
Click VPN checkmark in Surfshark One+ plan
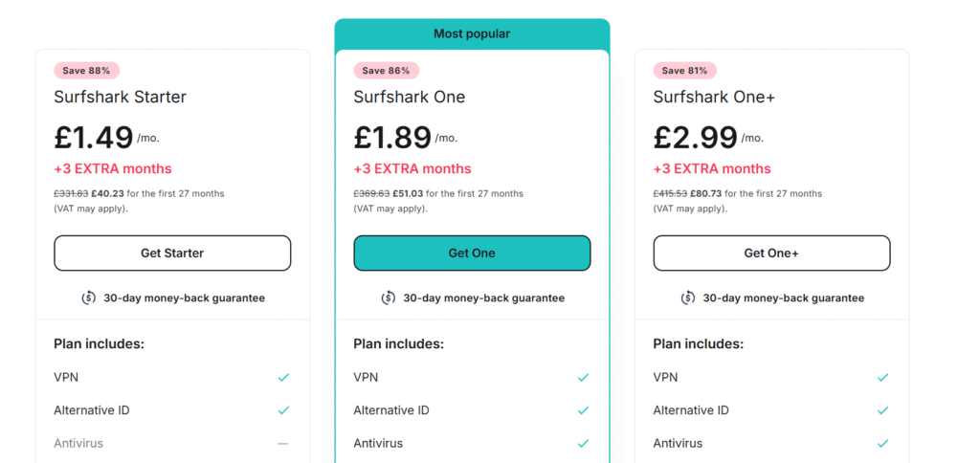(x=882, y=378)
